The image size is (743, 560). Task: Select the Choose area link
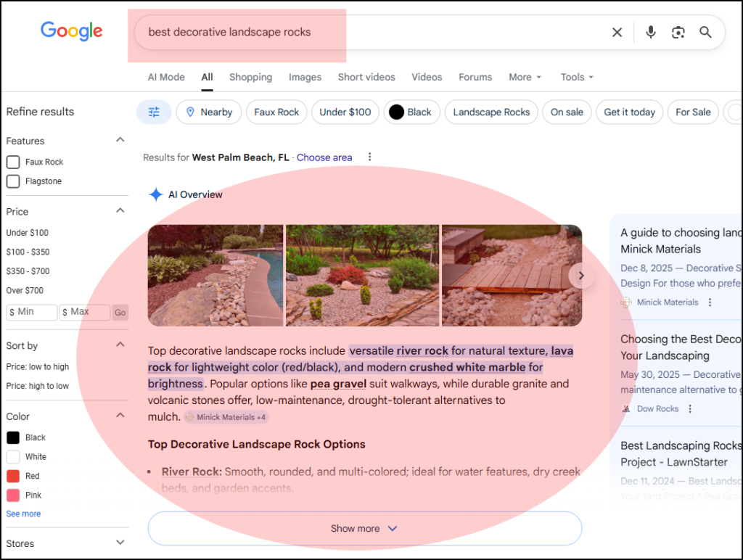pos(324,157)
